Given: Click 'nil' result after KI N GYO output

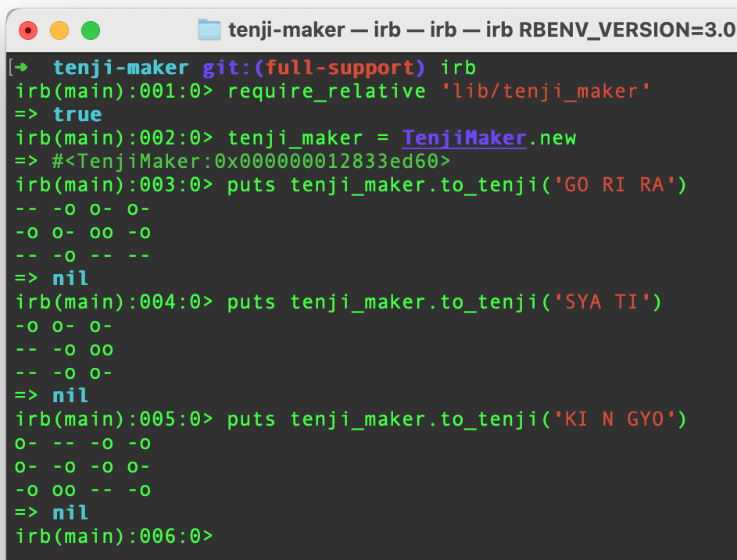Looking at the screenshot, I should coord(70,512).
